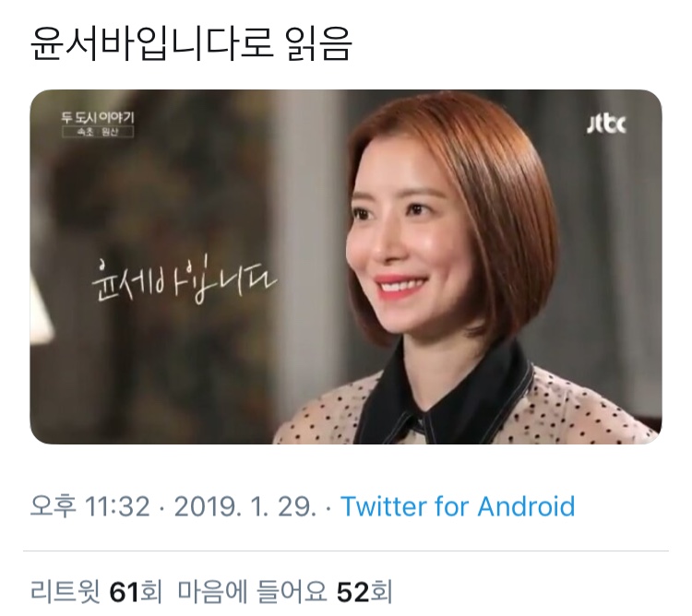Click the 두 도시 이야기 show title badge
Image resolution: width=692 pixels, height=616 pixels.
(x=98, y=118)
